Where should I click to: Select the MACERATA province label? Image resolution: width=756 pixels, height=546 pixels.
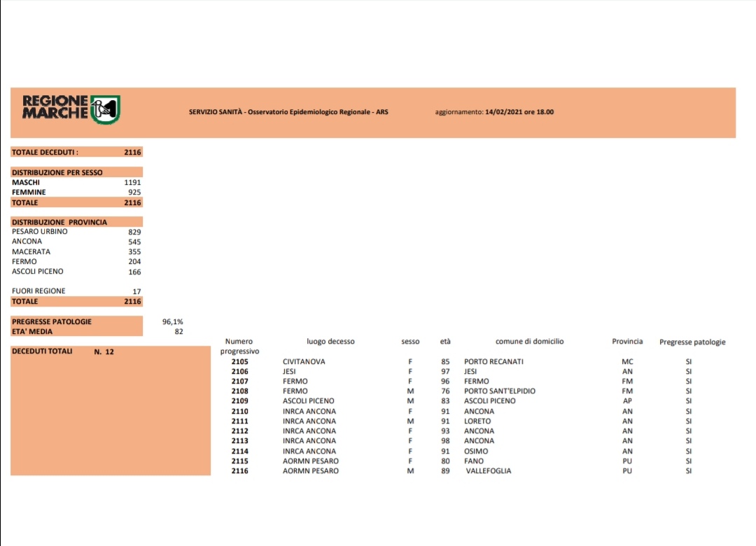(x=31, y=252)
